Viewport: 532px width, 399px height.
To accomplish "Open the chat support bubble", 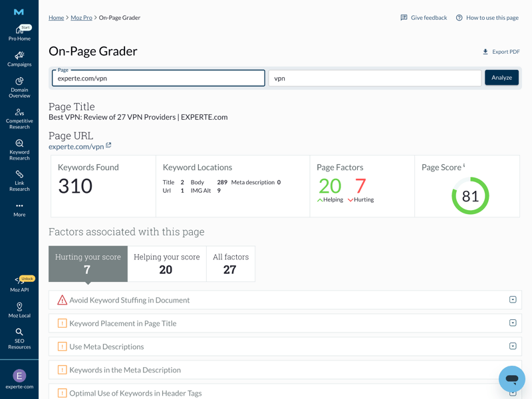I will (x=511, y=378).
